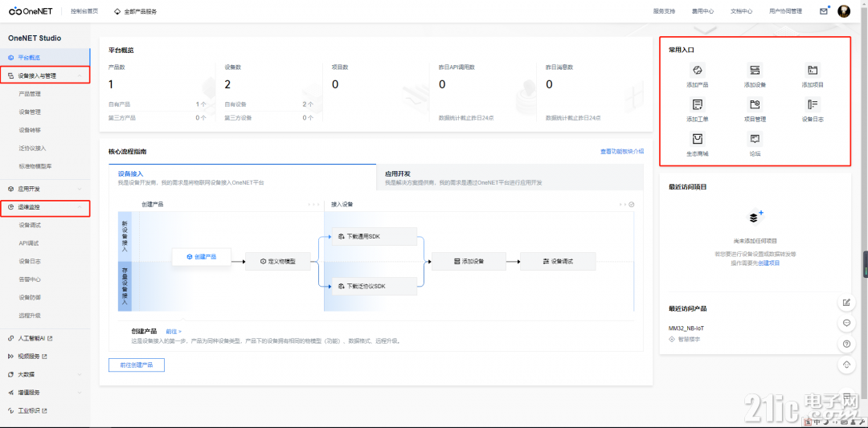Open the chat bubble floating icon
The image size is (868, 428).
(x=845, y=323)
